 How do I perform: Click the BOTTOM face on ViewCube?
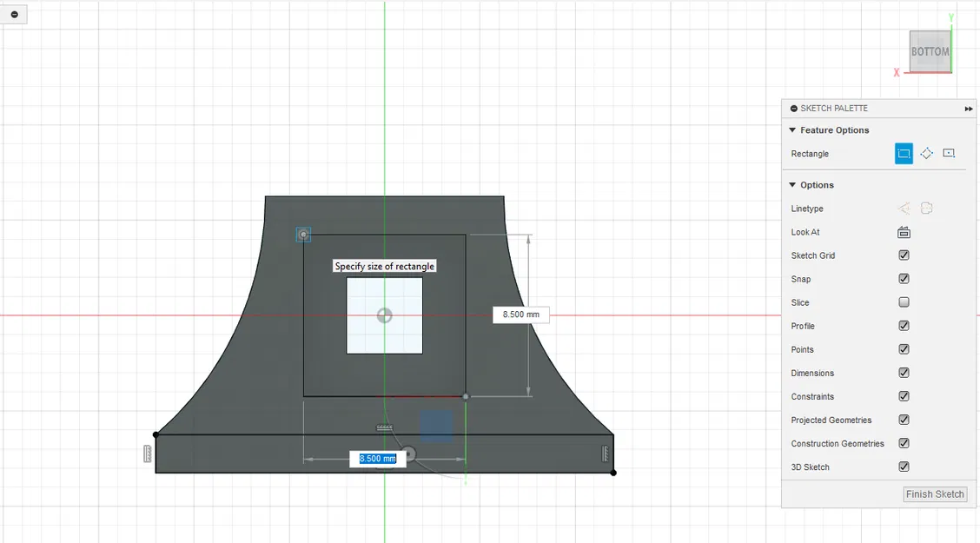(x=930, y=51)
